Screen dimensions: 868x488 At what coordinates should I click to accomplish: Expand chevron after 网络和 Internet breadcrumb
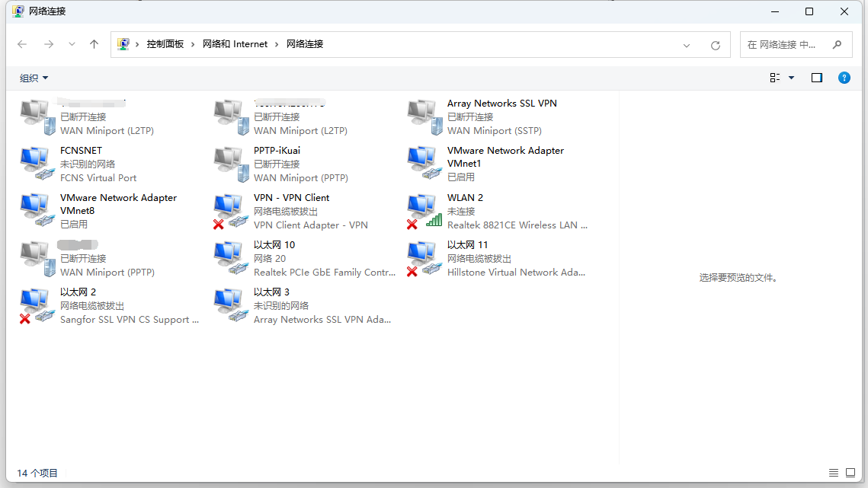coord(277,44)
